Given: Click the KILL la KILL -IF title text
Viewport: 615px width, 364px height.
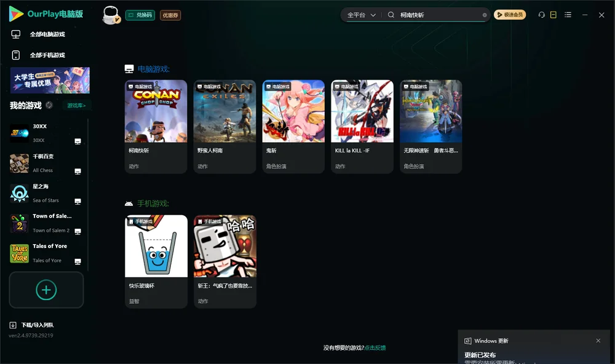Looking at the screenshot, I should [352, 151].
